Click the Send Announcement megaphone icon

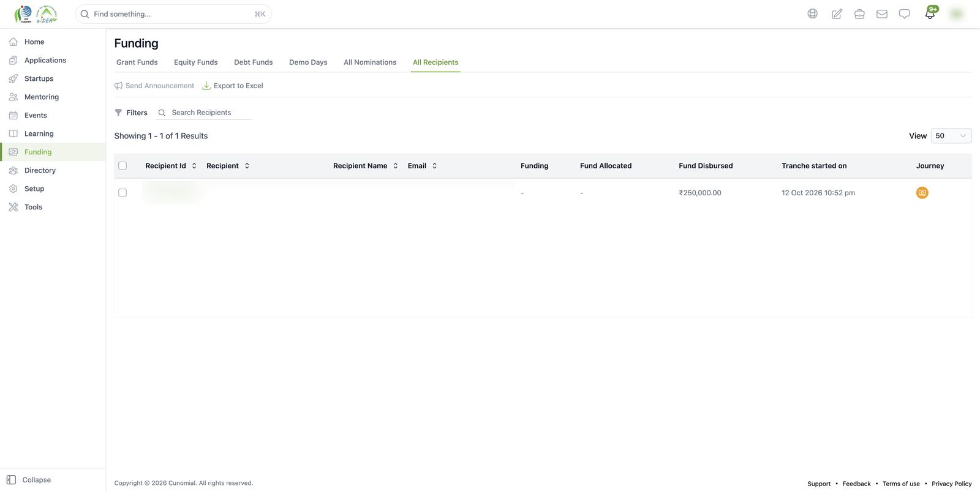(x=118, y=86)
